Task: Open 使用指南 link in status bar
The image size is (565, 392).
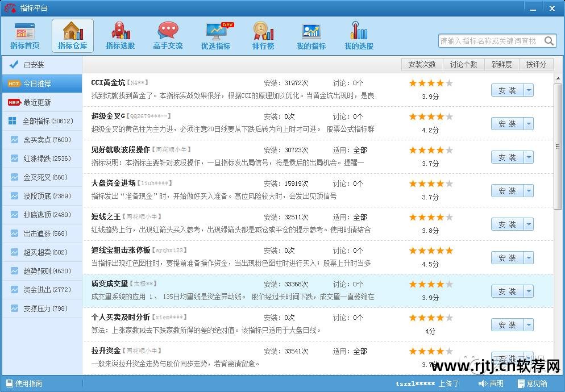Action: click(24, 383)
